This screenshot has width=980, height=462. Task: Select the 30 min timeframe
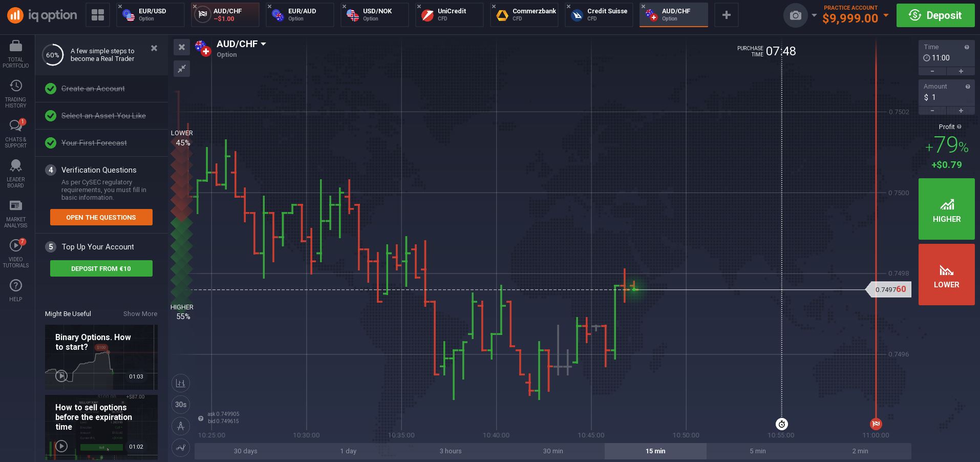tap(553, 451)
